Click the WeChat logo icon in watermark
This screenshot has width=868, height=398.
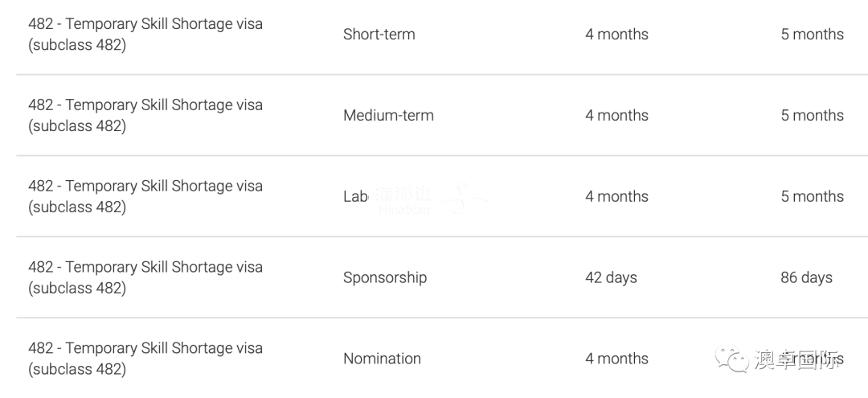(x=731, y=358)
